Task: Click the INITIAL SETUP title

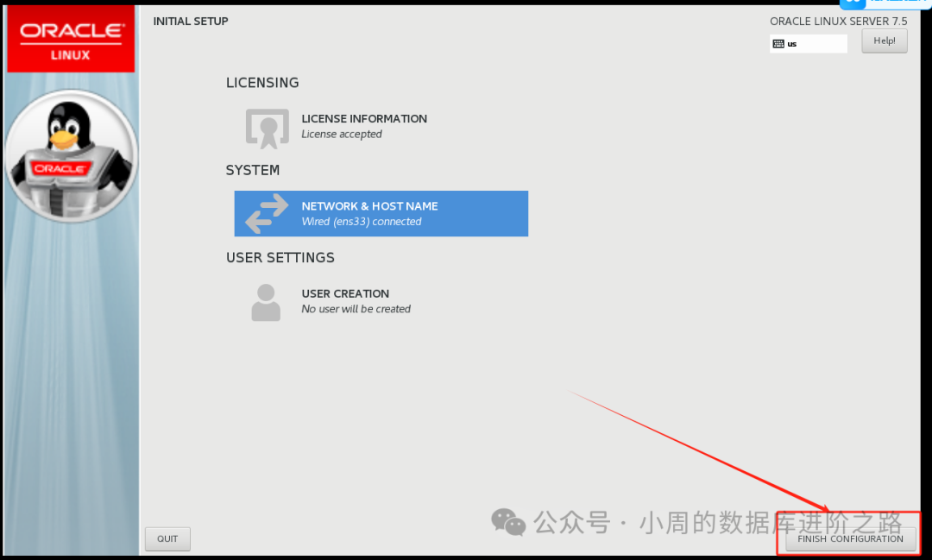Action: (191, 22)
